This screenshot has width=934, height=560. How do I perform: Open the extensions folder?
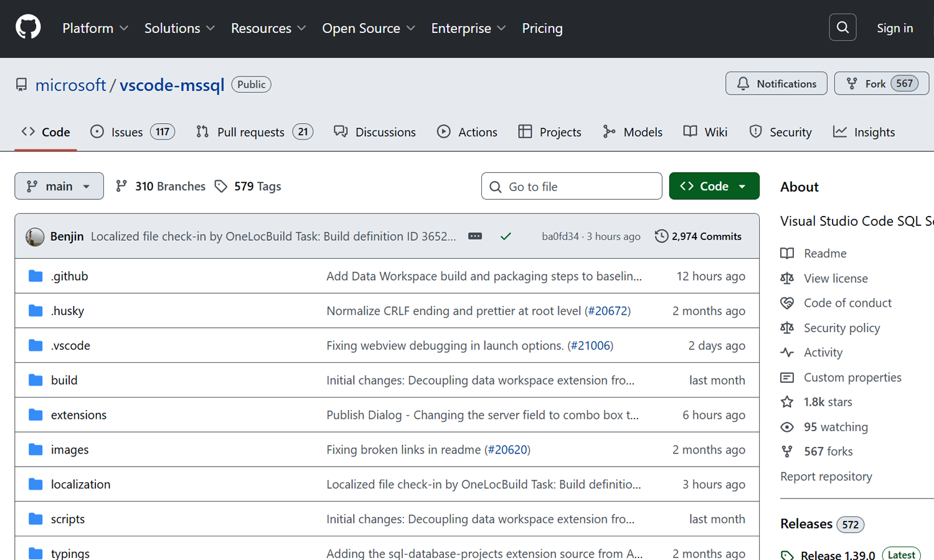click(78, 415)
